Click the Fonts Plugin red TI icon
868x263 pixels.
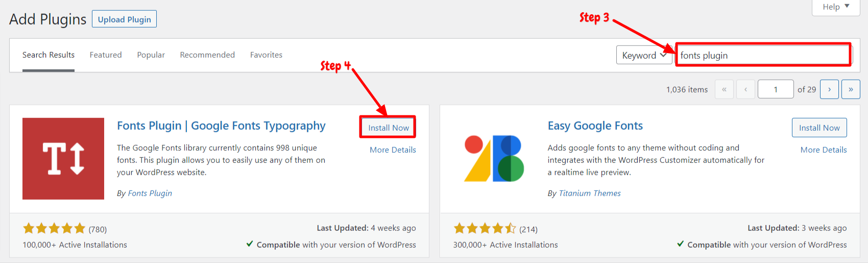tap(63, 159)
